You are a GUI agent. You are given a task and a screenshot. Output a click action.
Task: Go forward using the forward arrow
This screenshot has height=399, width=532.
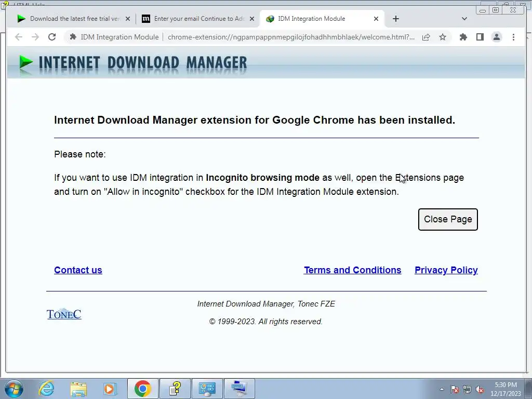35,37
